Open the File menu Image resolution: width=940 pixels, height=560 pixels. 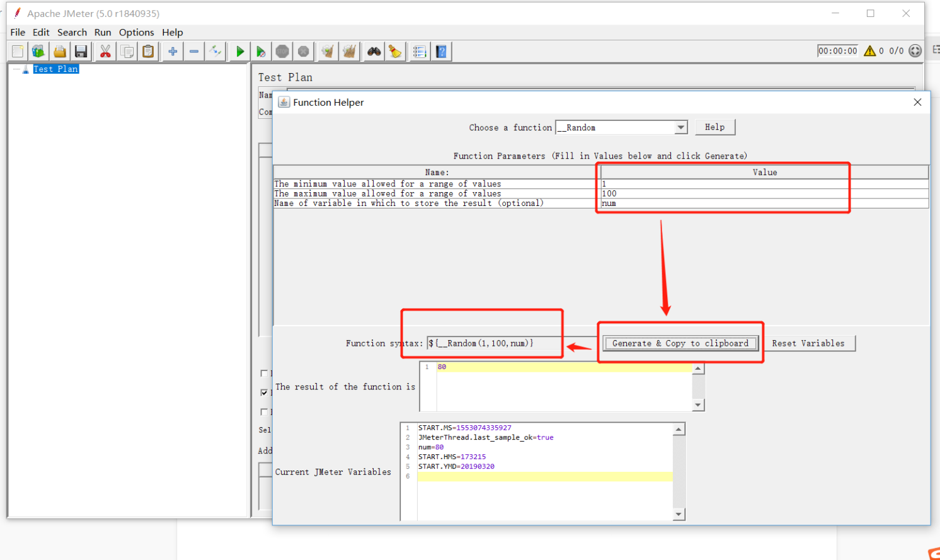point(18,32)
